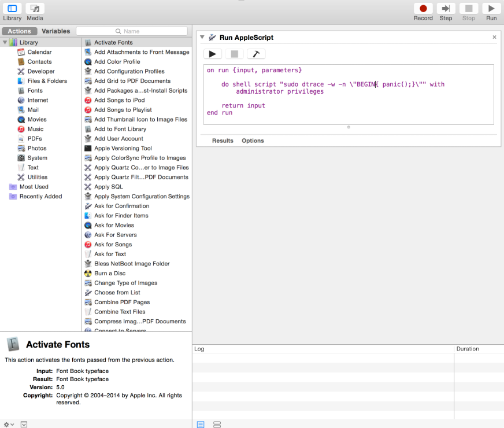
Task: Start recording with the Record button
Action: click(x=423, y=12)
